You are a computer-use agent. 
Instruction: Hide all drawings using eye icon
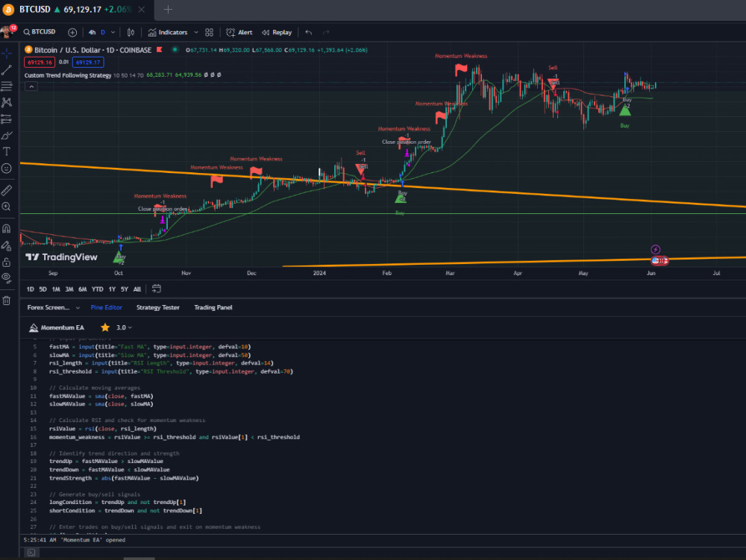[x=6, y=280]
